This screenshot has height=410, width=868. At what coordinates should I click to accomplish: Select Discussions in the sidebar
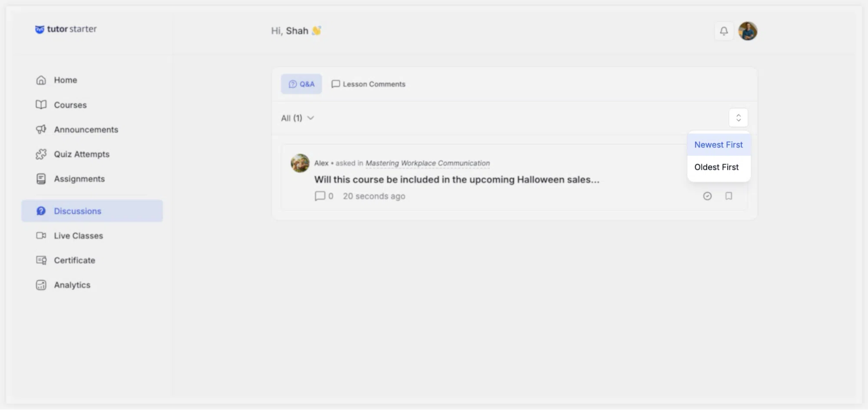coord(92,211)
